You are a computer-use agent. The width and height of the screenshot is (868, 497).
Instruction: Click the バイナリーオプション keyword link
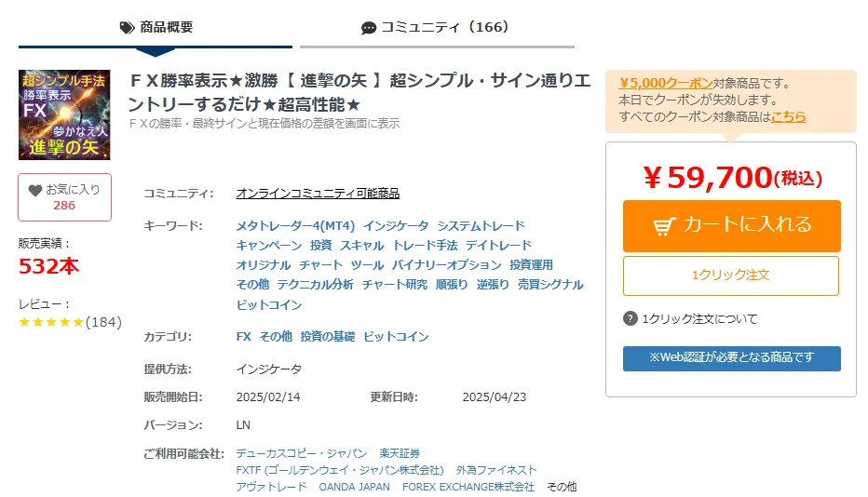(447, 265)
